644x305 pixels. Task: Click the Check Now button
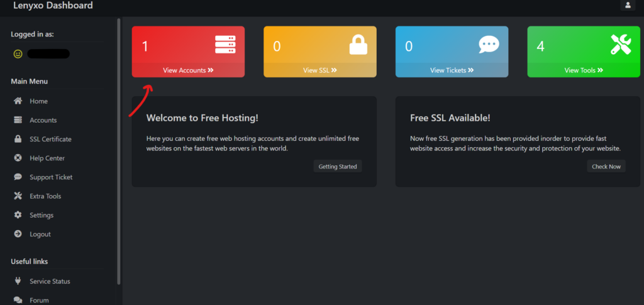pyautogui.click(x=606, y=166)
